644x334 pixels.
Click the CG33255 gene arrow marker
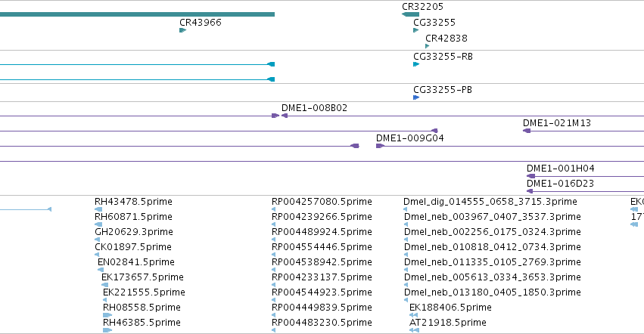coord(416,30)
